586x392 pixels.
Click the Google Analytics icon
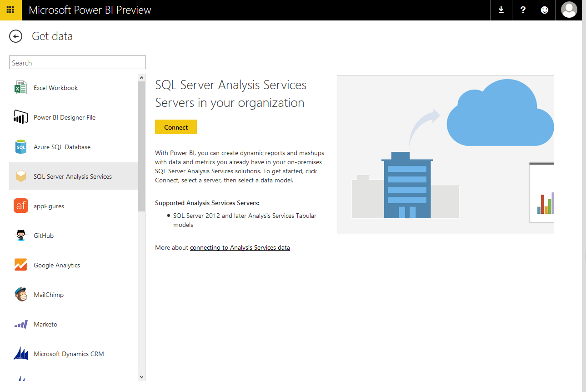pos(21,265)
